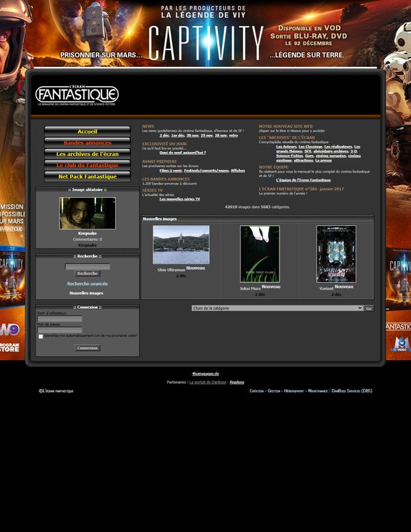Open the Jukai Mura poster thumbnail

click(x=260, y=254)
